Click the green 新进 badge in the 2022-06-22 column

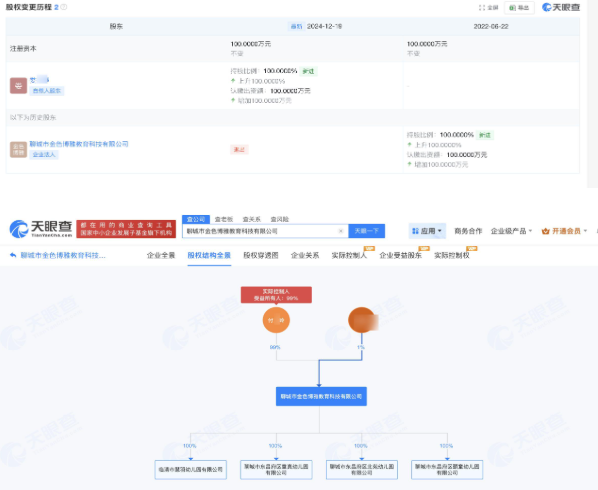[x=485, y=135]
